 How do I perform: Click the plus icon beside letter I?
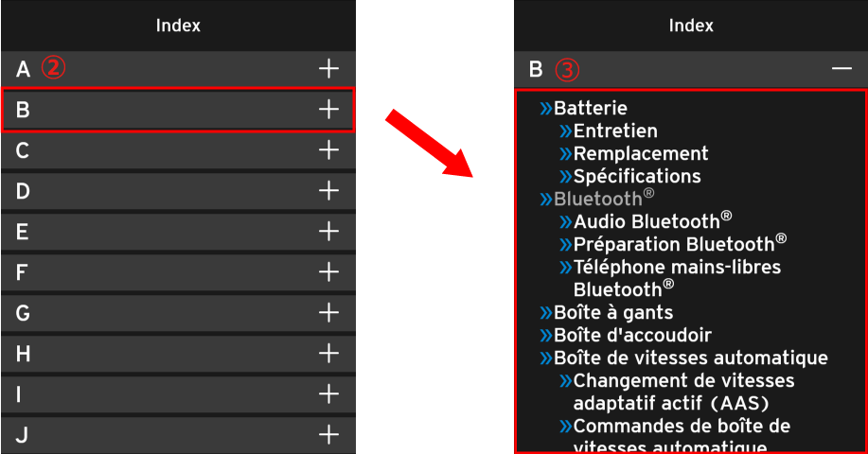tap(328, 394)
